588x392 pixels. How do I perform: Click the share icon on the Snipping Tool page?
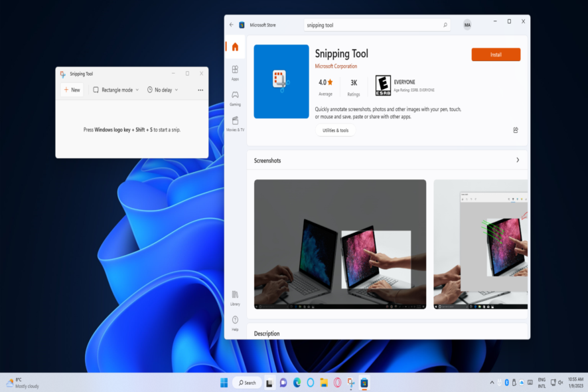click(x=516, y=130)
